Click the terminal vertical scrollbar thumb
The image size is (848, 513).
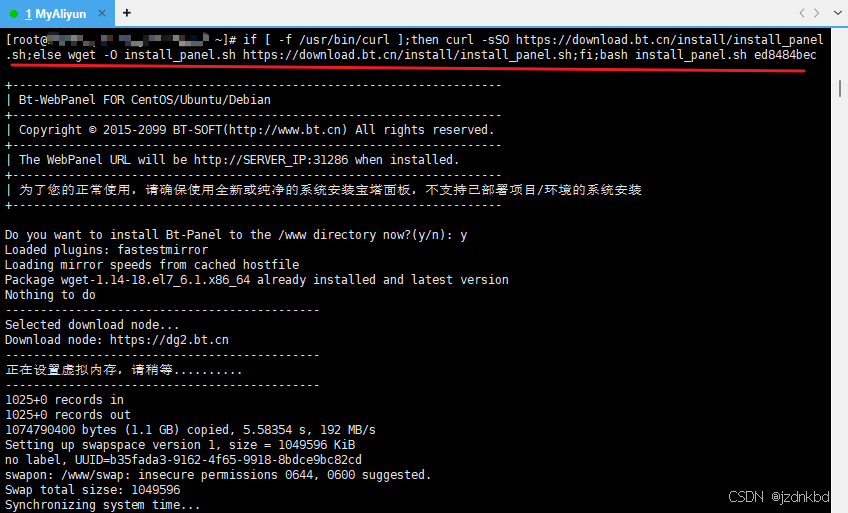click(x=840, y=88)
